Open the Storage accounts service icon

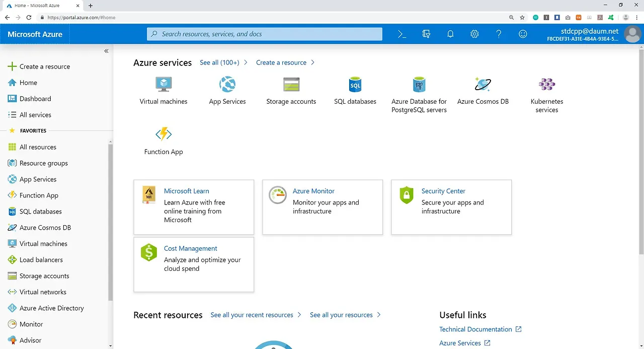tap(291, 84)
